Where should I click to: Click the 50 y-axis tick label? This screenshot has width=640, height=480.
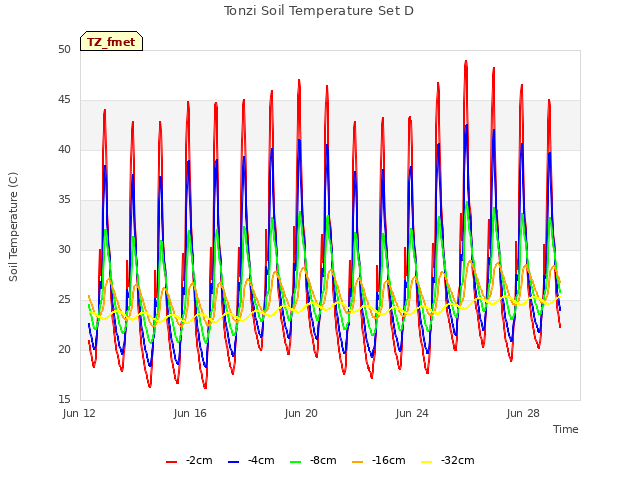pos(64,49)
